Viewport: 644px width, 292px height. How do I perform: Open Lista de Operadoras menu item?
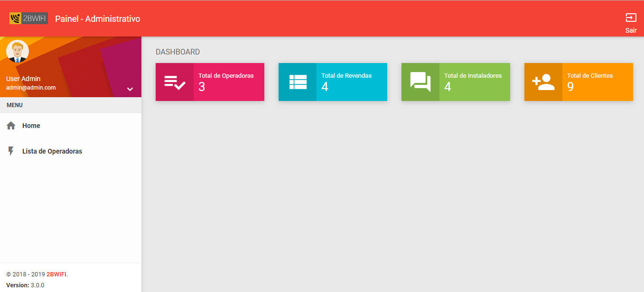coord(52,151)
